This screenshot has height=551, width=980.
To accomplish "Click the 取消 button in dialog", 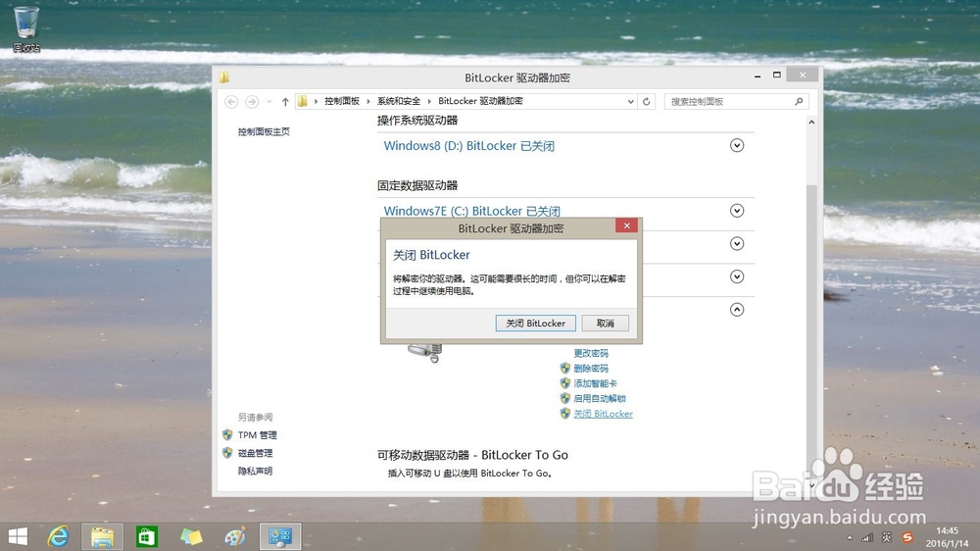I will point(605,323).
